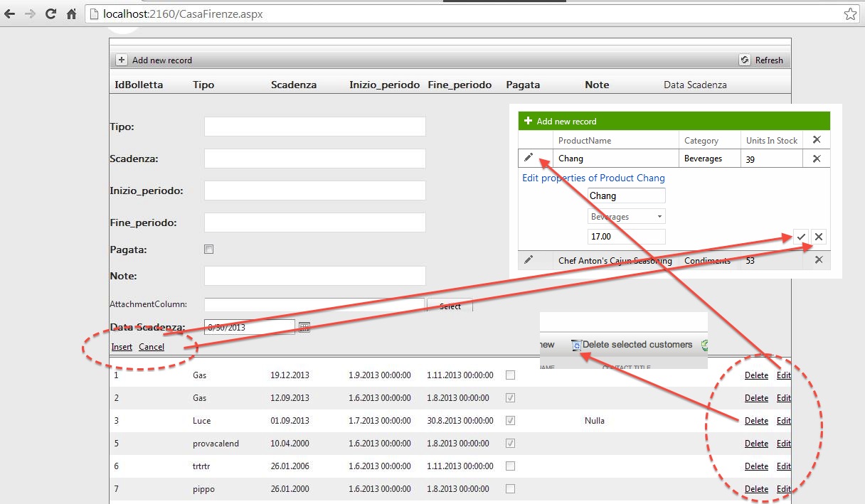Viewport: 865px width, 504px height.
Task: Toggle Pagata checkbox in provacalend row
Action: 510,443
